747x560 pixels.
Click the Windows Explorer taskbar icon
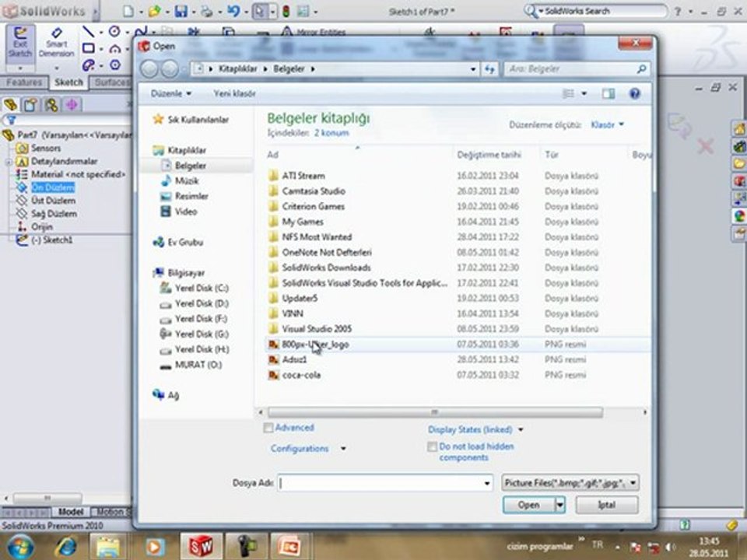coord(108,546)
